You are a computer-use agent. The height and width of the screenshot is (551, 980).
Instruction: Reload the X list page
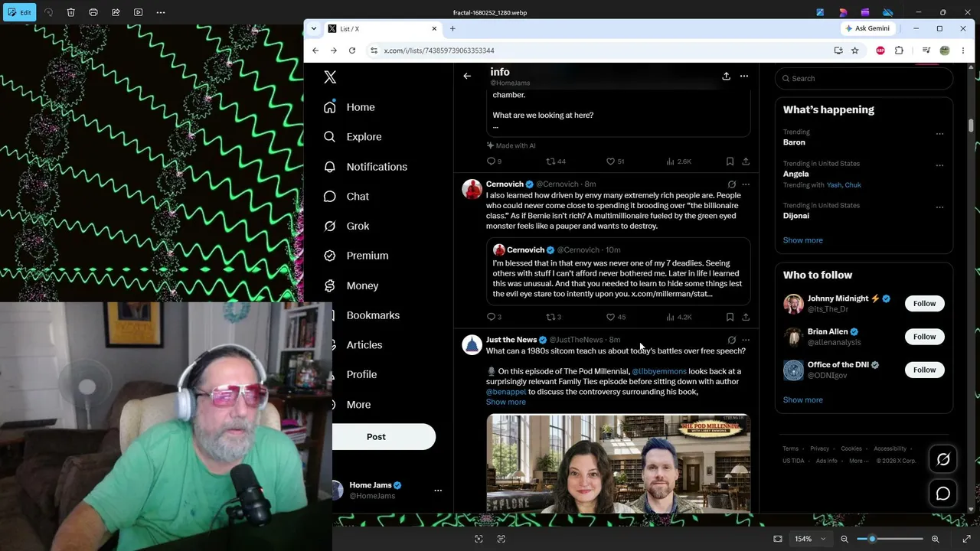tap(352, 51)
